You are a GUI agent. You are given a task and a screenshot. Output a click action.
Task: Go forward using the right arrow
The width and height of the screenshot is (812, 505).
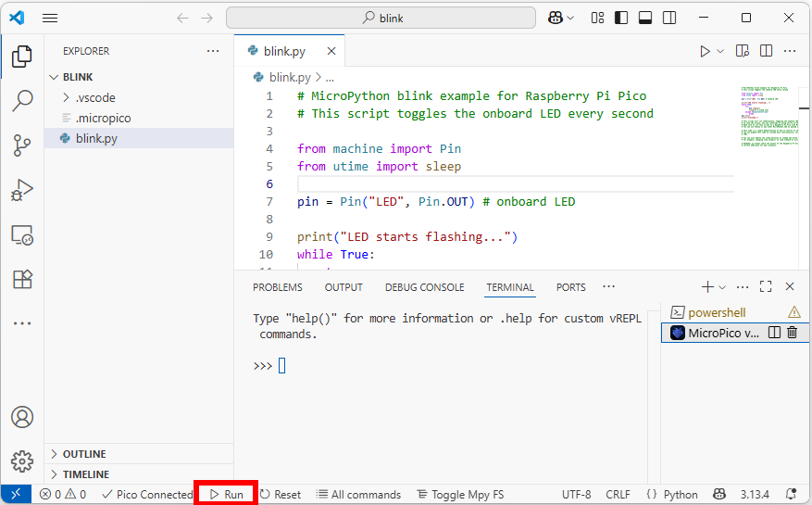207,19
